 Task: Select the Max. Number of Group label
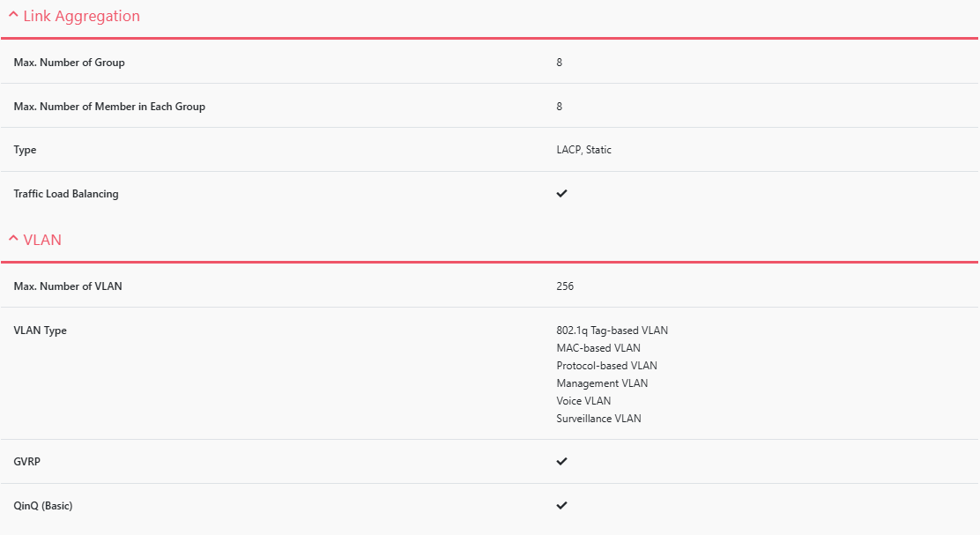pyautogui.click(x=70, y=63)
